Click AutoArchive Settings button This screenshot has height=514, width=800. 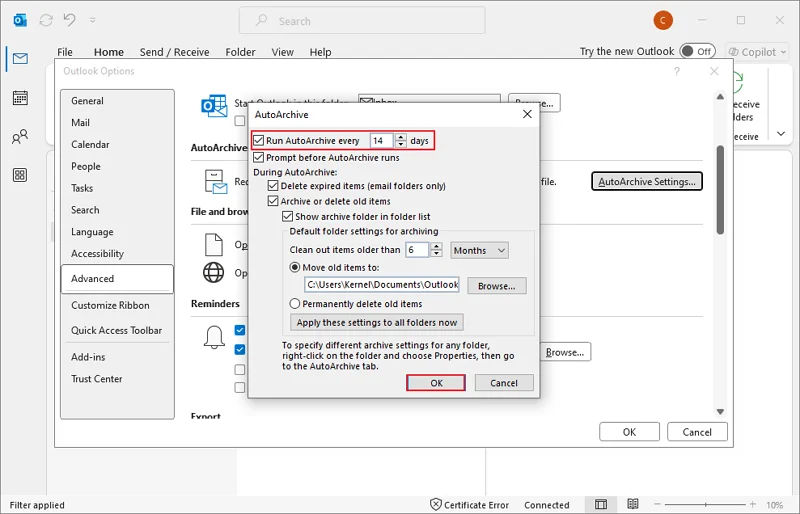tap(647, 181)
